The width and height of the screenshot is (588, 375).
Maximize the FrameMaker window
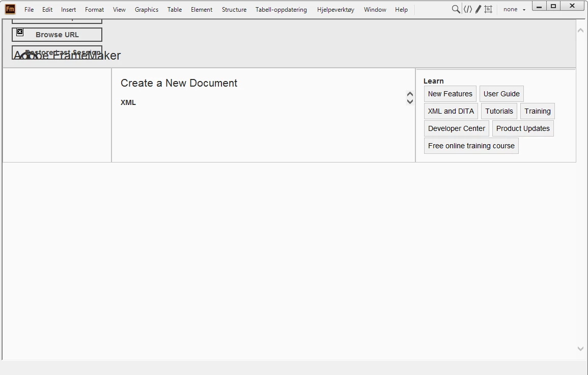click(x=553, y=6)
